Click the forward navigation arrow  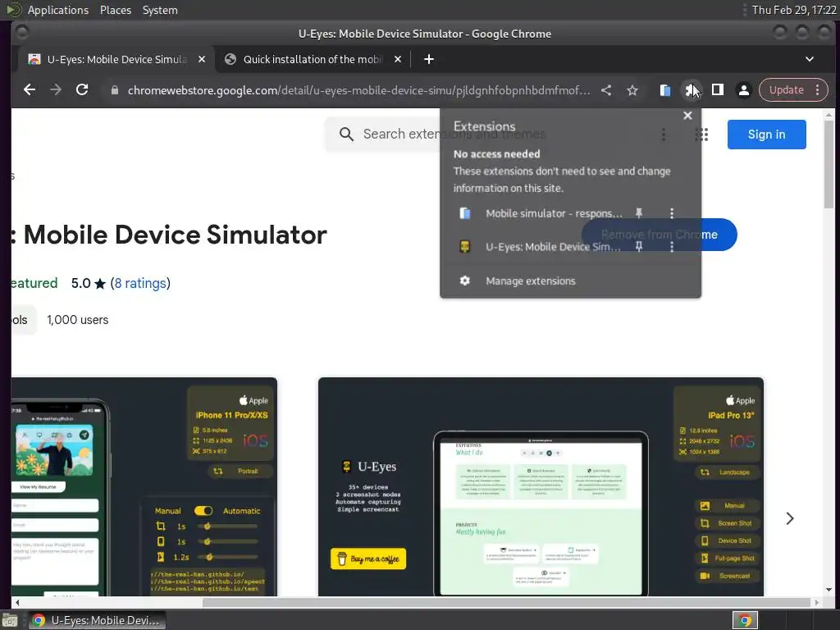56,90
